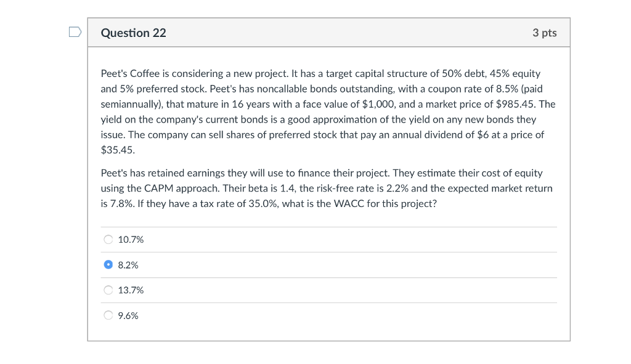Image resolution: width=631 pixels, height=364 pixels.
Task: Click the 3 pts points label
Action: [x=544, y=33]
